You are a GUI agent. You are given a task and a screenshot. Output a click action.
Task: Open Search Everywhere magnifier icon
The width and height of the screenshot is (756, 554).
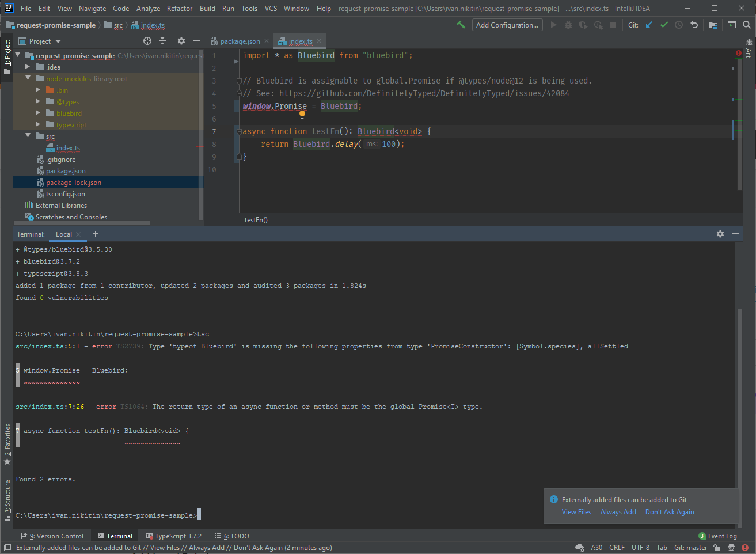click(x=747, y=25)
